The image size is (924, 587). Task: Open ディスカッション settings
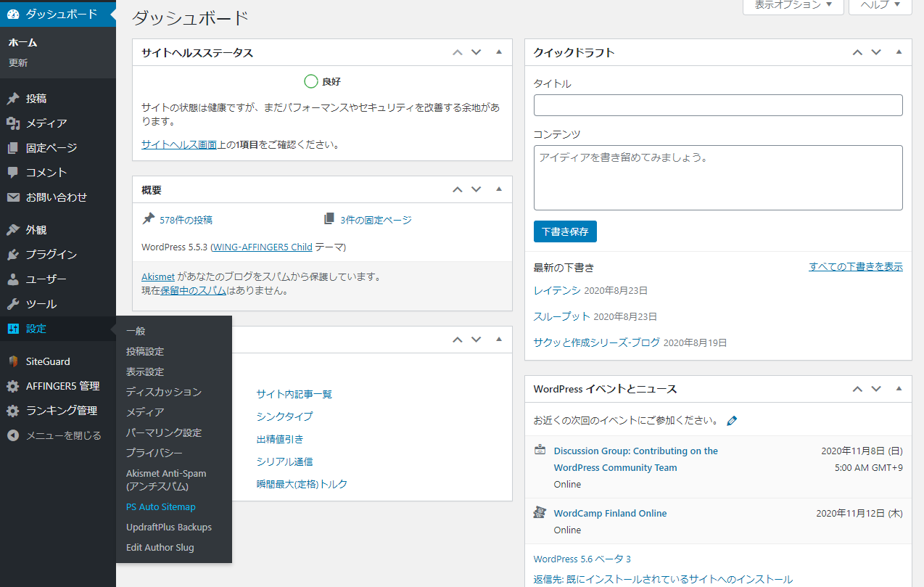[x=164, y=392]
